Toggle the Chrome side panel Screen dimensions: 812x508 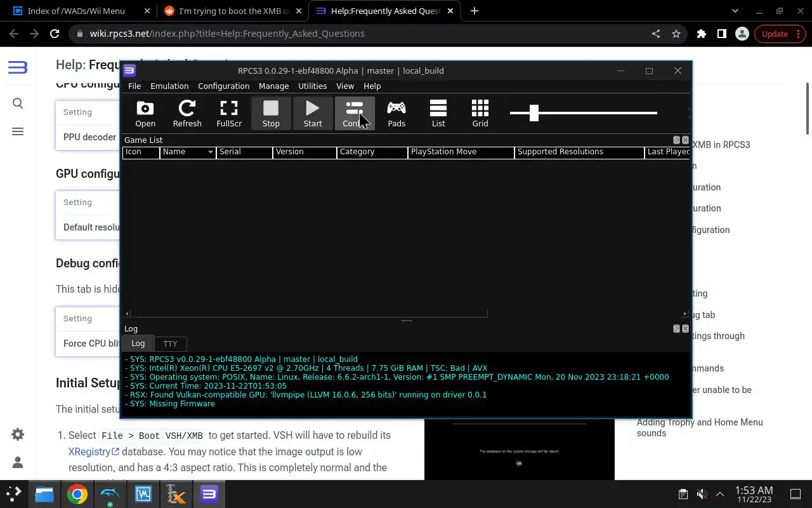(x=721, y=34)
